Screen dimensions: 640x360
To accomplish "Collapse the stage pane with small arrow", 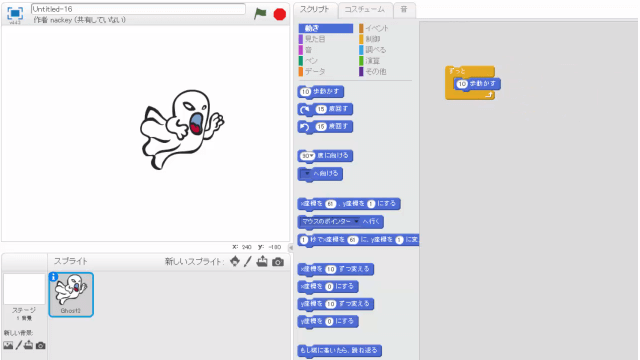I will tap(291, 247).
